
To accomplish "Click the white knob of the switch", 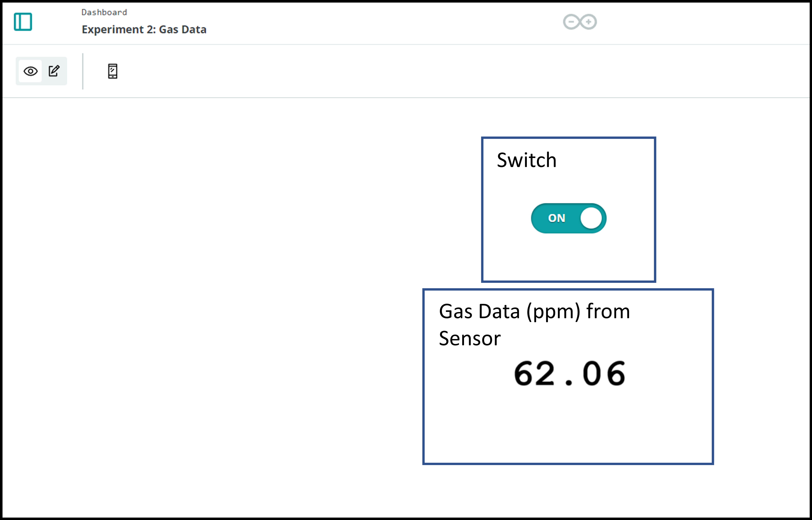I will coord(591,218).
